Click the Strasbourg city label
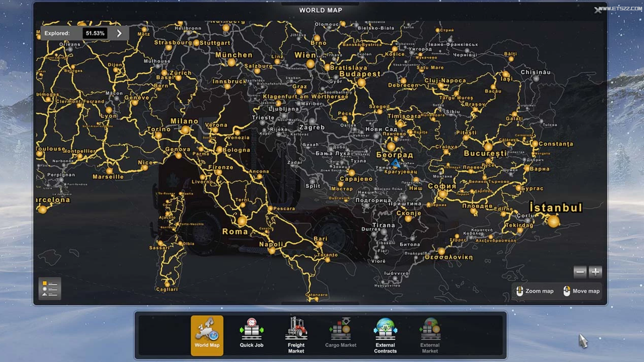This screenshot has width=644, height=362. [173, 43]
